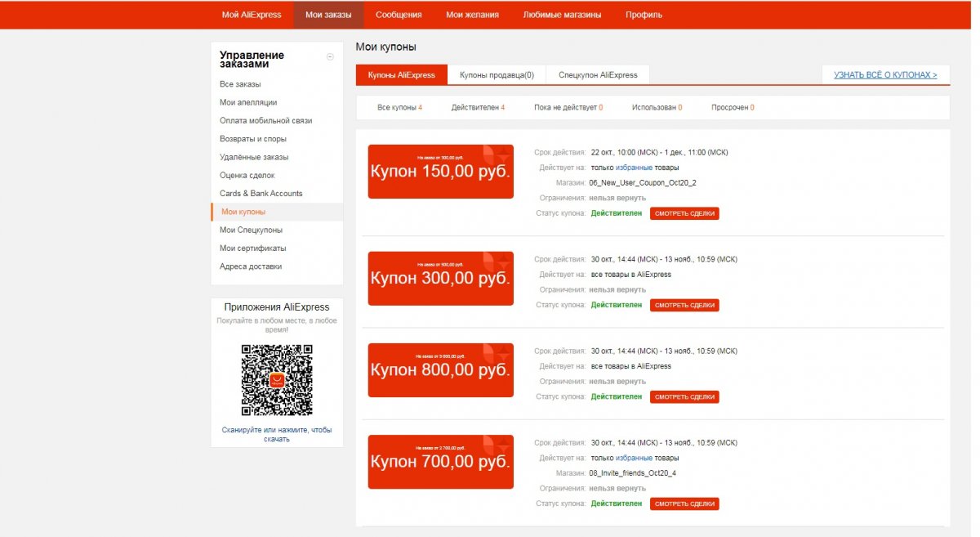Image resolution: width=980 pixels, height=537 pixels.
Task: Click the Приложения AliExpress heading
Action: tap(277, 307)
